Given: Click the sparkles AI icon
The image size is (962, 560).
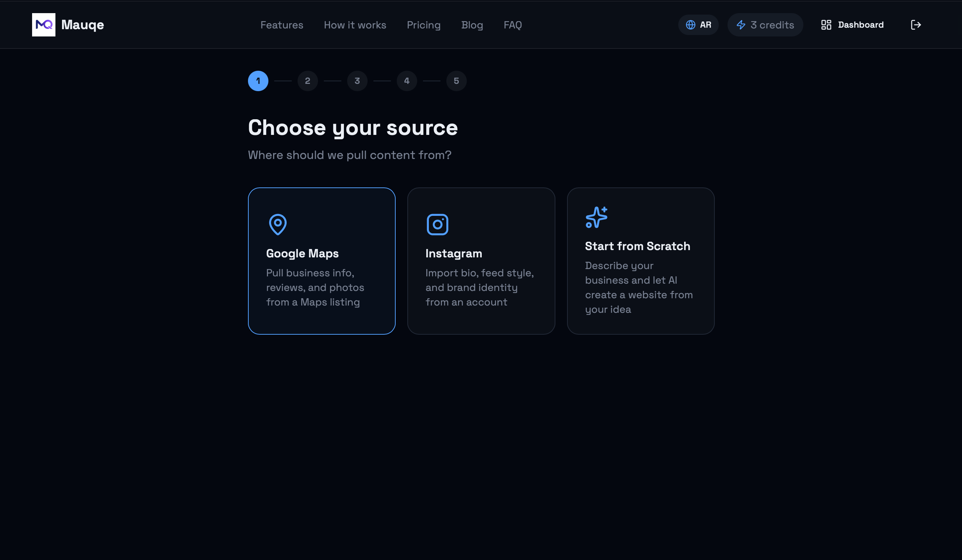Looking at the screenshot, I should pos(597,217).
